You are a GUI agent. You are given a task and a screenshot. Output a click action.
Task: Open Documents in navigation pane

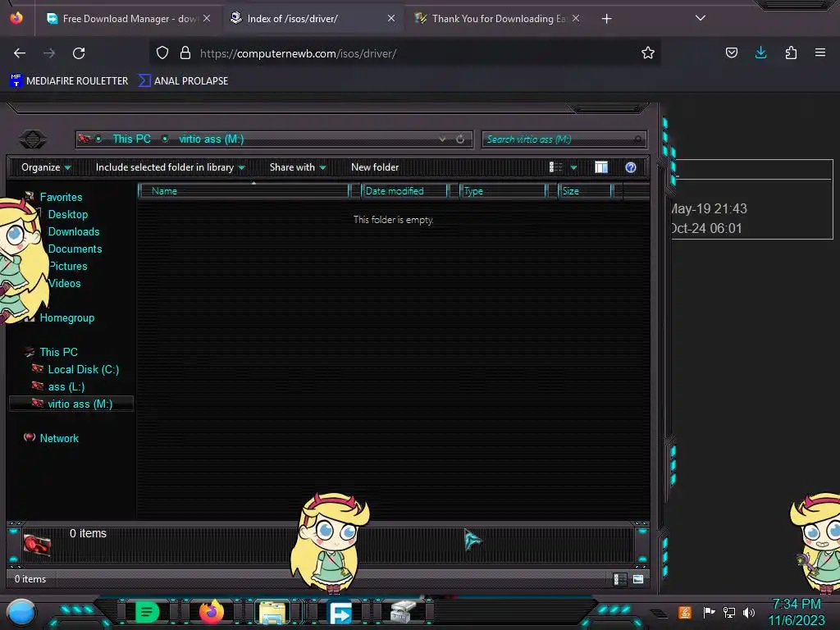[x=75, y=249]
